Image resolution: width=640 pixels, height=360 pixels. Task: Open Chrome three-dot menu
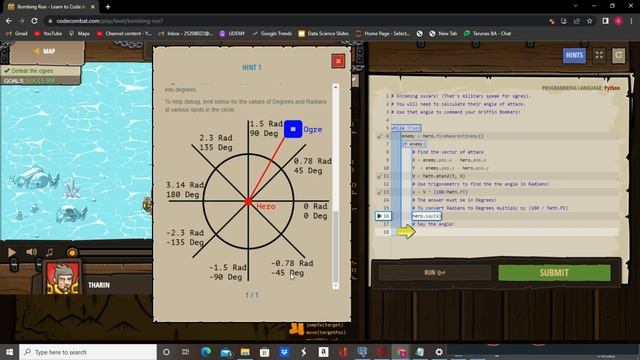click(x=631, y=21)
